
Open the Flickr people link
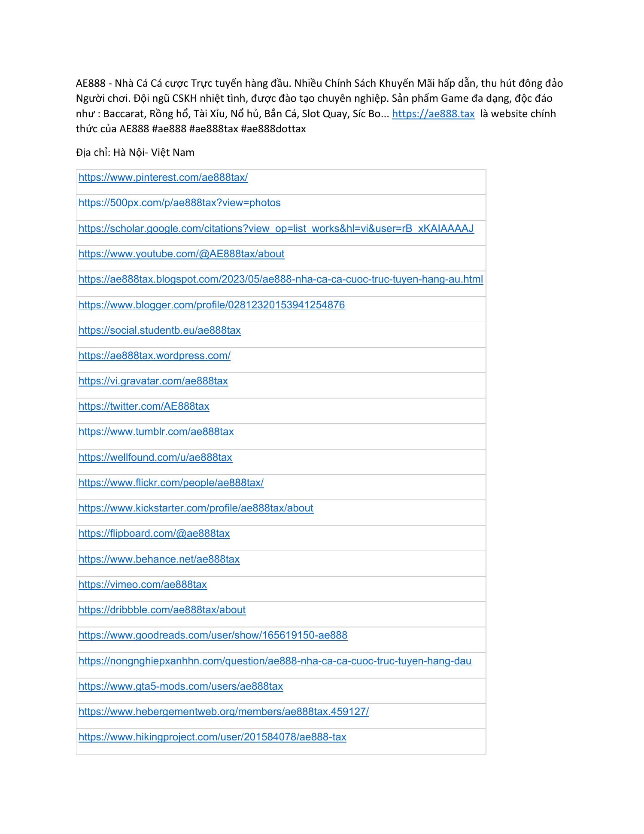click(x=171, y=483)
